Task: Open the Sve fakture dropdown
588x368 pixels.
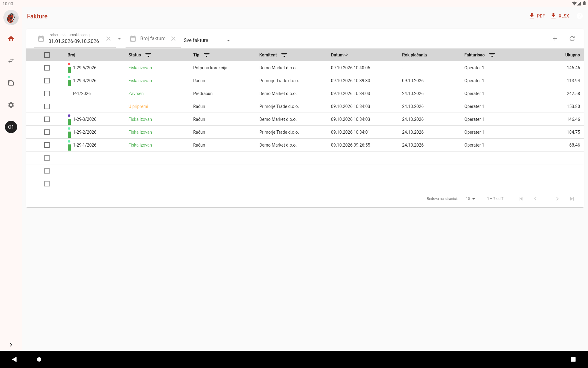Action: pos(207,40)
